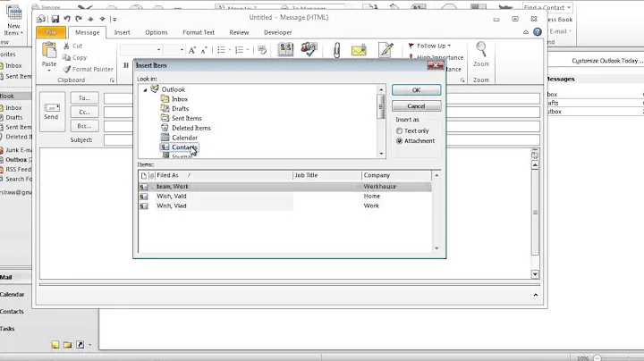Screen dimensions: 644x361
Task: Select Inbox folder in Look in tree
Action: [180, 99]
